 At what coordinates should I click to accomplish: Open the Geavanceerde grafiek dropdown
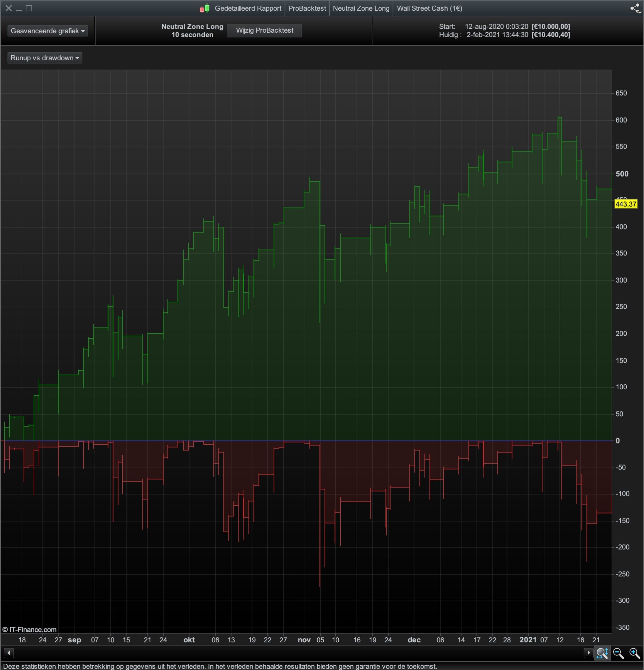(47, 31)
